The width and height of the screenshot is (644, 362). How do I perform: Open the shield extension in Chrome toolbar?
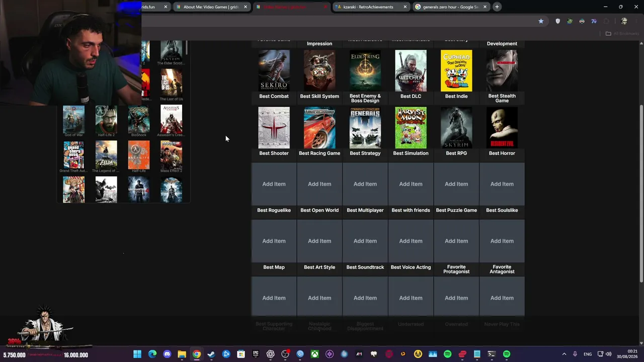click(x=557, y=21)
